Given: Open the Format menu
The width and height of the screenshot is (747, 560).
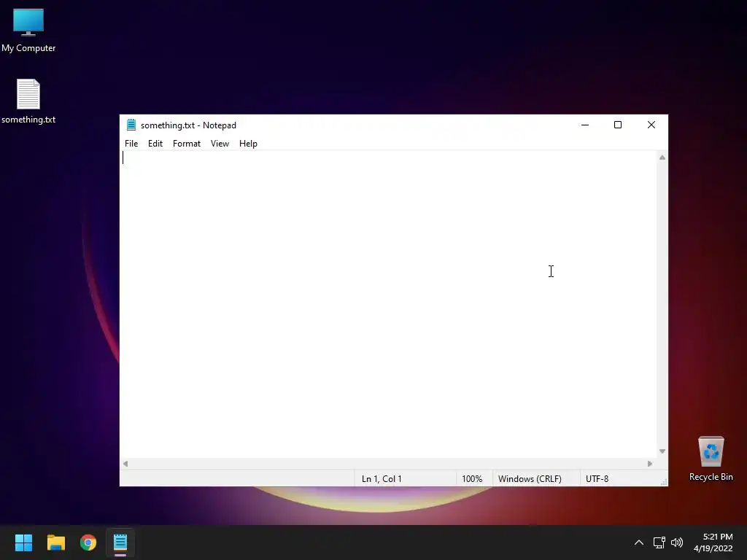Looking at the screenshot, I should 186,144.
